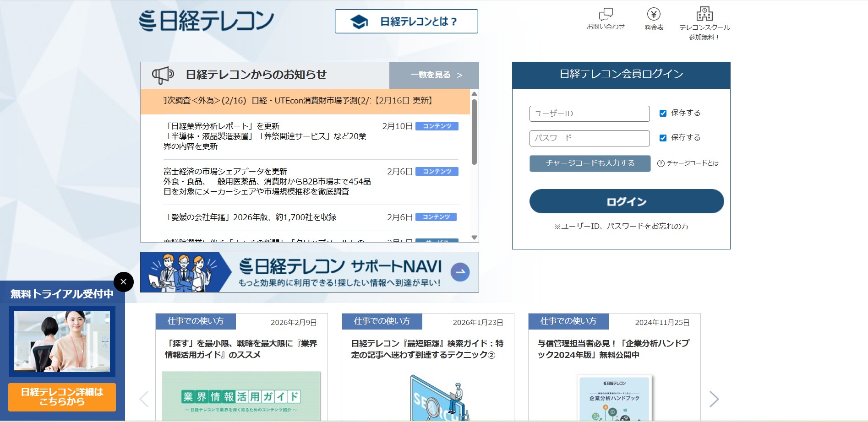Image resolution: width=868 pixels, height=422 pixels.
Task: Click 無料トライアル受付中 heading
Action: [62, 294]
